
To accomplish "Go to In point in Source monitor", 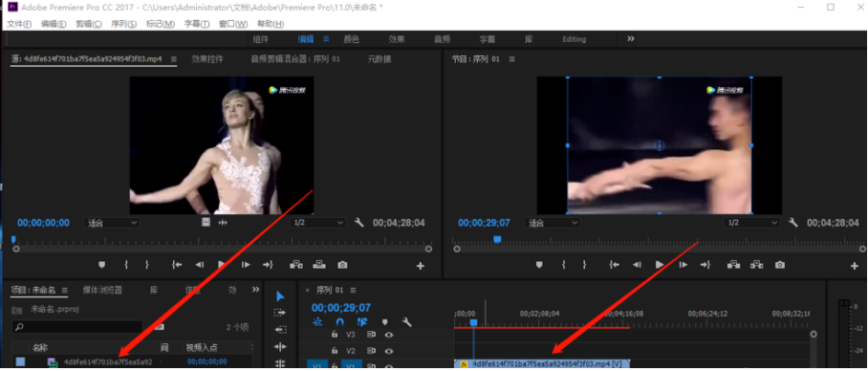I will point(177,265).
